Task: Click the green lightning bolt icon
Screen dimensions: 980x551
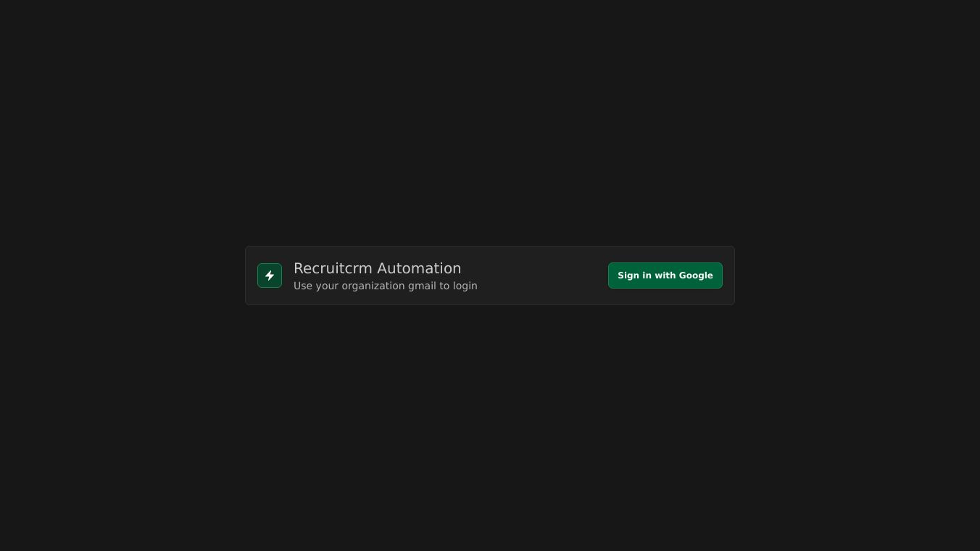Action: pos(270,275)
